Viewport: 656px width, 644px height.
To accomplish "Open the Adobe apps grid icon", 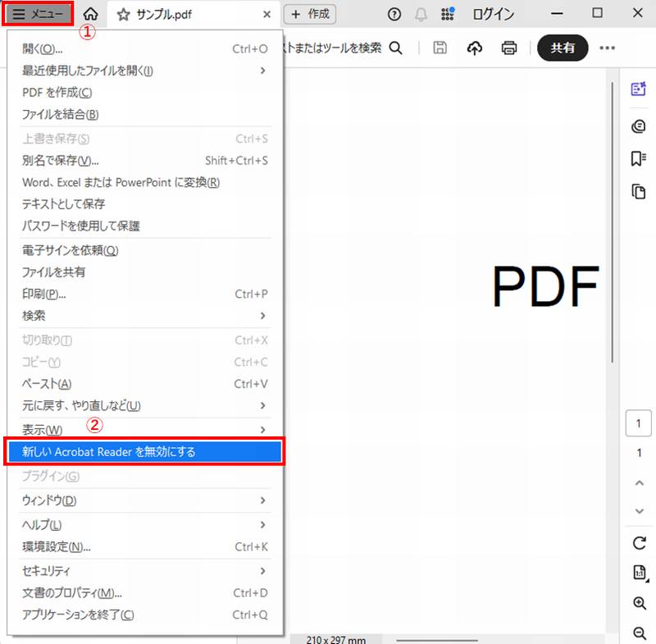I will [x=448, y=14].
